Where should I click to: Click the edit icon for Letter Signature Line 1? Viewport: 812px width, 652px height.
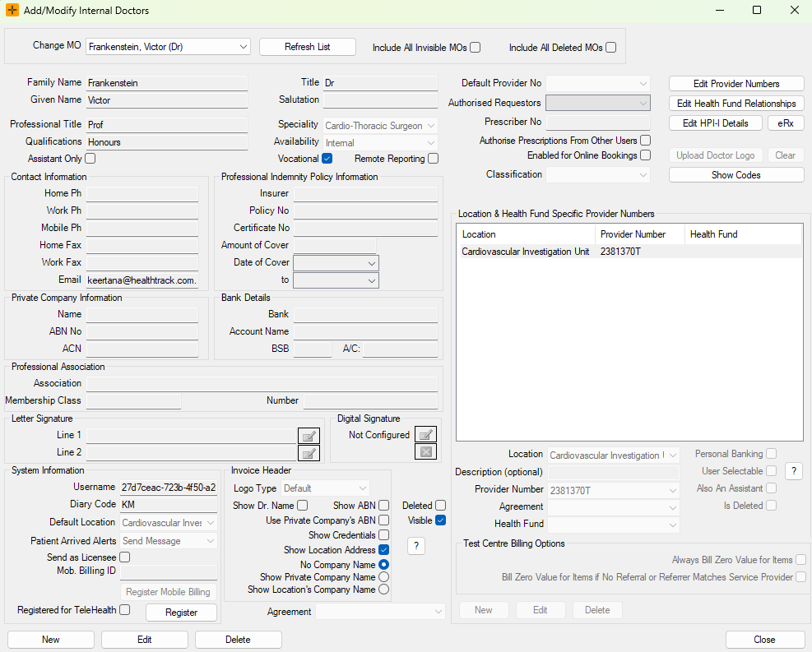click(x=309, y=436)
